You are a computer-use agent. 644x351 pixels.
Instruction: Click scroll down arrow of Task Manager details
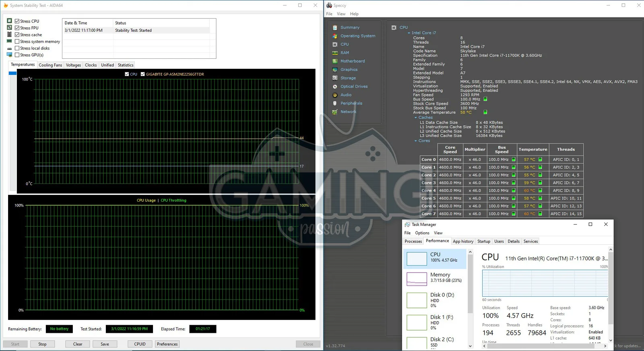click(611, 340)
